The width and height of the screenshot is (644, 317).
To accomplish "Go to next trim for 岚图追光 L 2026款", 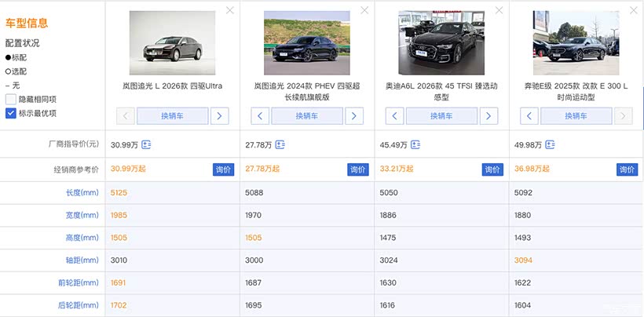I will (x=220, y=116).
